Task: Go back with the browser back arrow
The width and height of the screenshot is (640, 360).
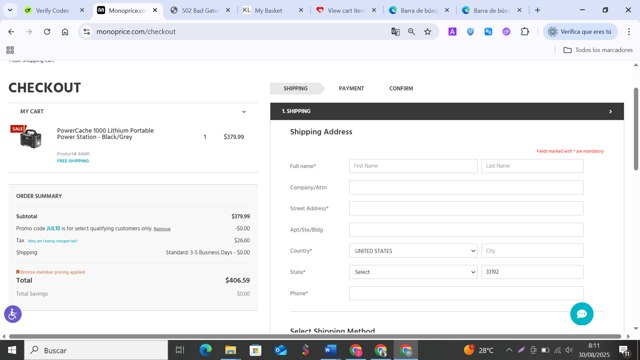Action: click(x=11, y=31)
